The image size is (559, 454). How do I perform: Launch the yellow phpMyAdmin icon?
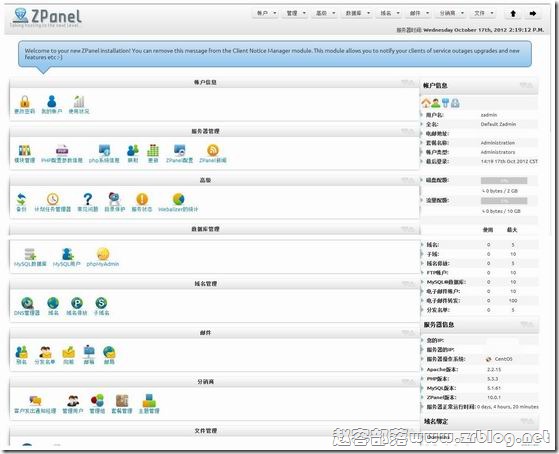(x=103, y=254)
